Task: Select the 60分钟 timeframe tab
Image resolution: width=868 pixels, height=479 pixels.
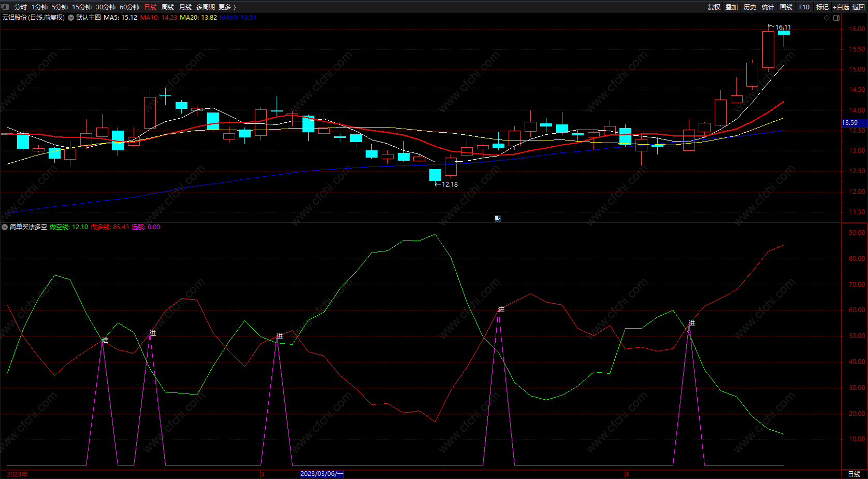Action: click(129, 7)
